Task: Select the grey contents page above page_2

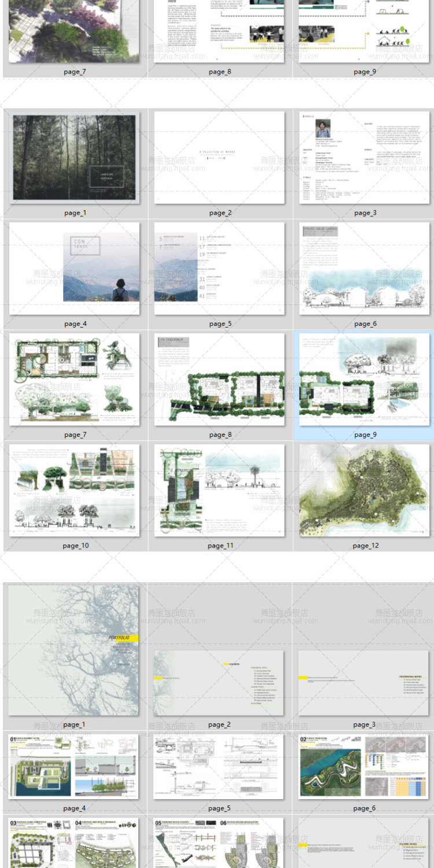Action: 219,683
